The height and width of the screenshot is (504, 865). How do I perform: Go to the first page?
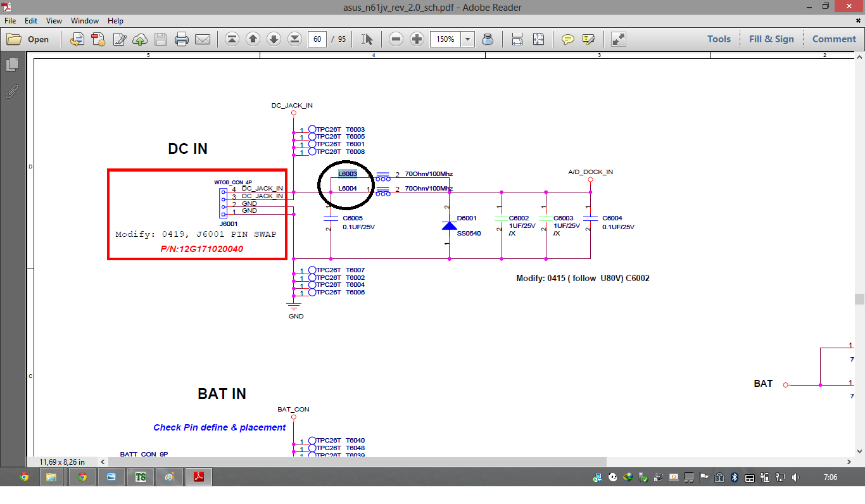[x=232, y=39]
